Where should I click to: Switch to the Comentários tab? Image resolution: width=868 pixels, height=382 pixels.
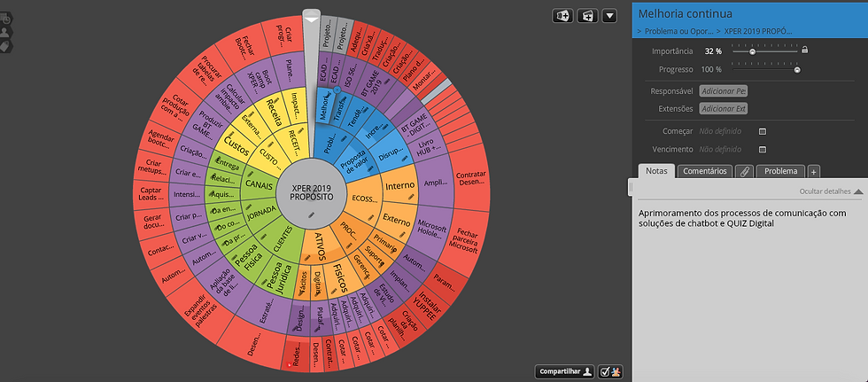[705, 171]
